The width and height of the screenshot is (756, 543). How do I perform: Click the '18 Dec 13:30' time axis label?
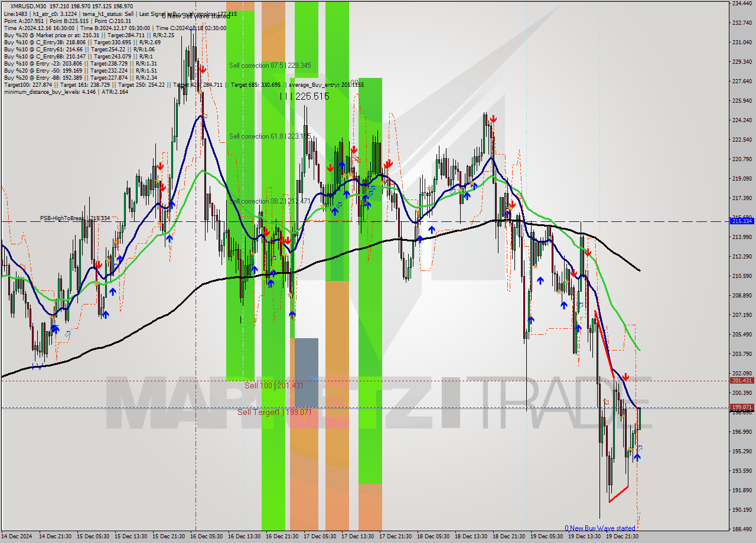coord(471,537)
